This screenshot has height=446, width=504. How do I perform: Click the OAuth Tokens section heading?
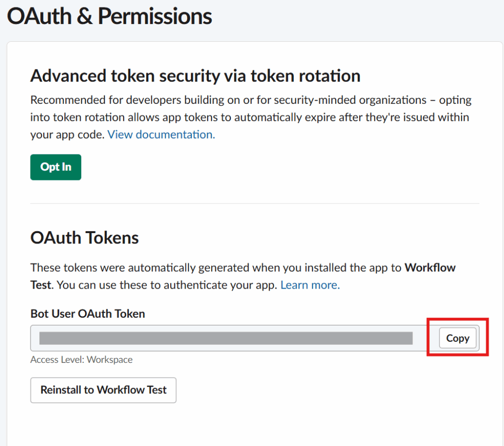tap(85, 238)
